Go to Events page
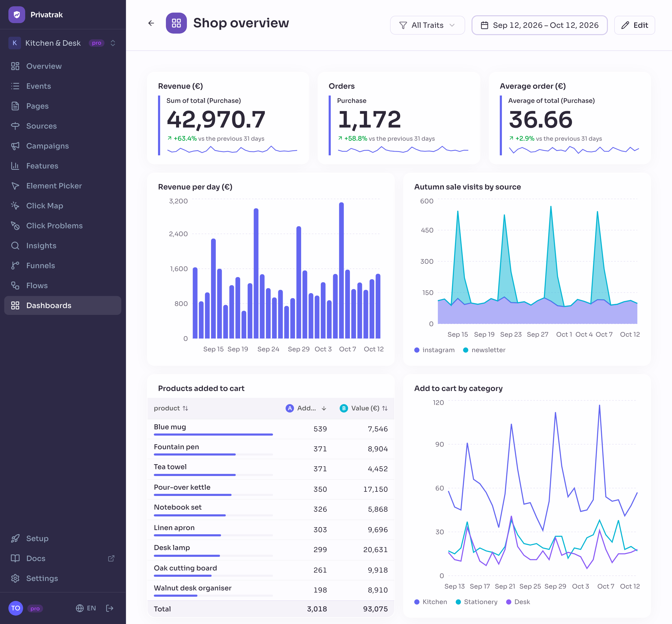 coord(63,86)
